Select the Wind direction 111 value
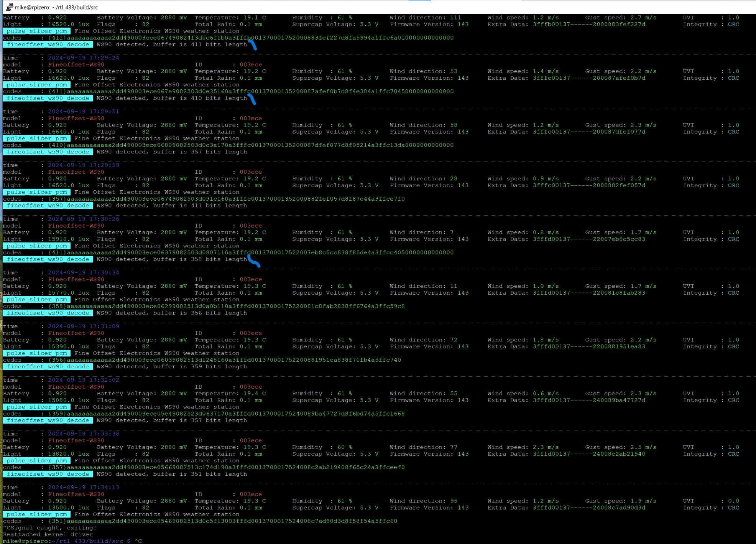756x544 pixels. click(x=456, y=17)
